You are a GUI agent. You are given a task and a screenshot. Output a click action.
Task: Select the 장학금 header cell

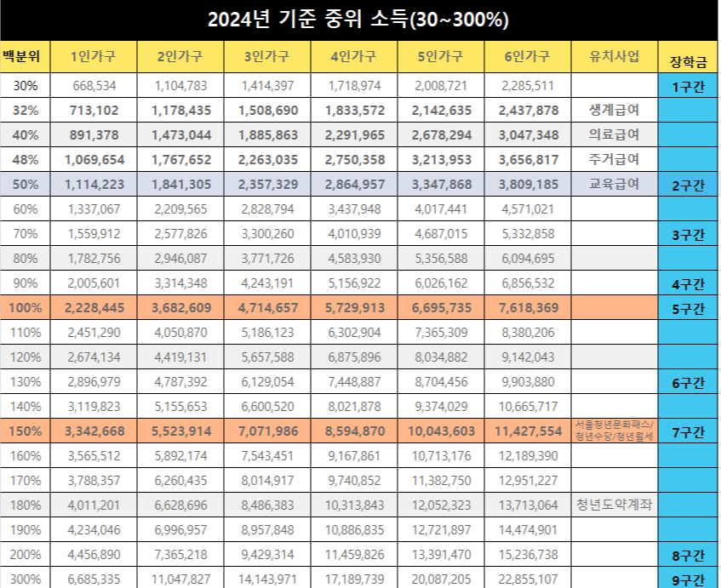(688, 53)
